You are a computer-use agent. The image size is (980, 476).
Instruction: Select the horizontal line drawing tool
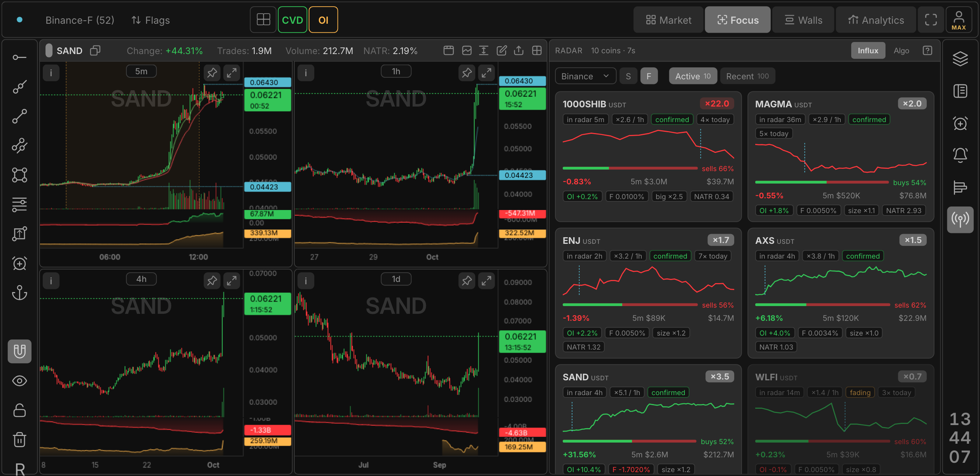coord(19,58)
